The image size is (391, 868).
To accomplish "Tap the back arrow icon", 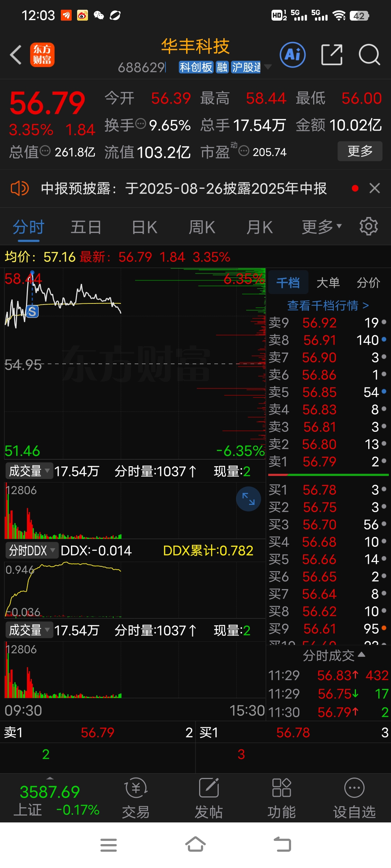I will click(16, 55).
